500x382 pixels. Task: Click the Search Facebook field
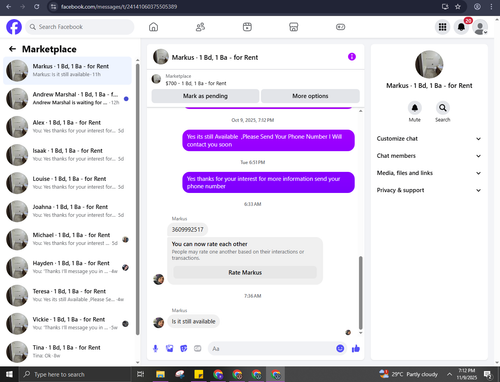(80, 27)
